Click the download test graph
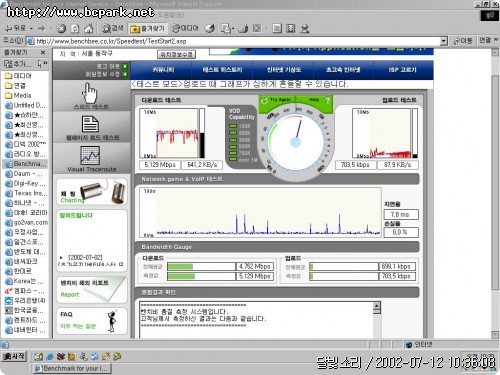The image size is (500, 375). 169,133
